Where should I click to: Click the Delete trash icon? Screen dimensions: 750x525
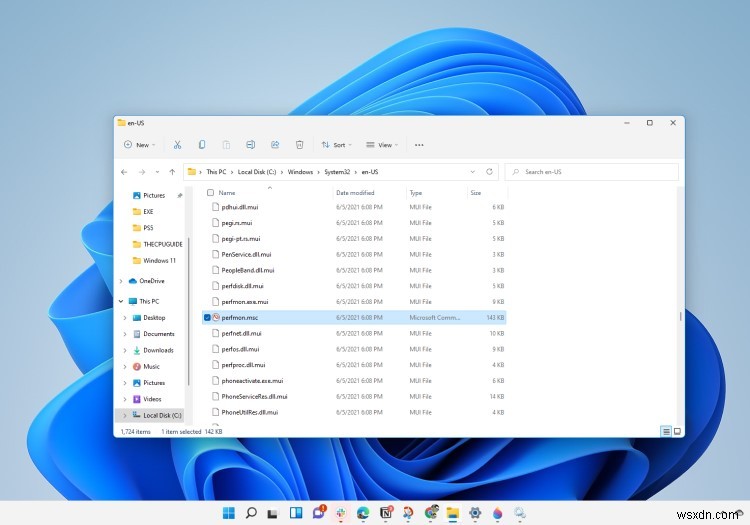pyautogui.click(x=299, y=145)
